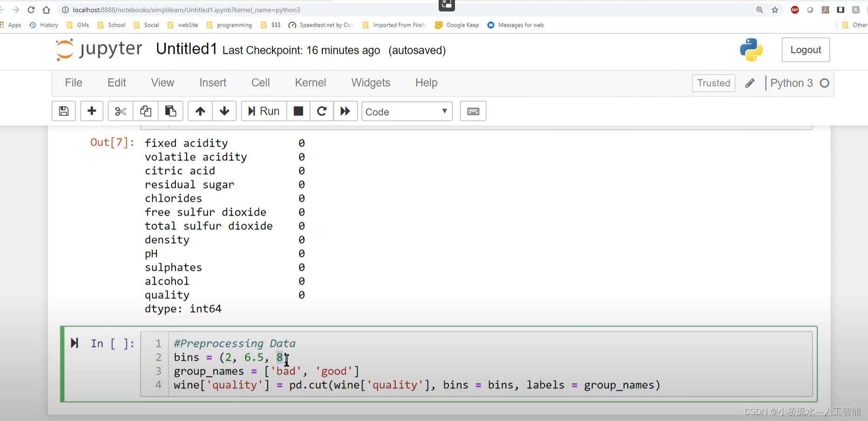Click the Jupyter logo
The image size is (868, 421).
coord(99,49)
